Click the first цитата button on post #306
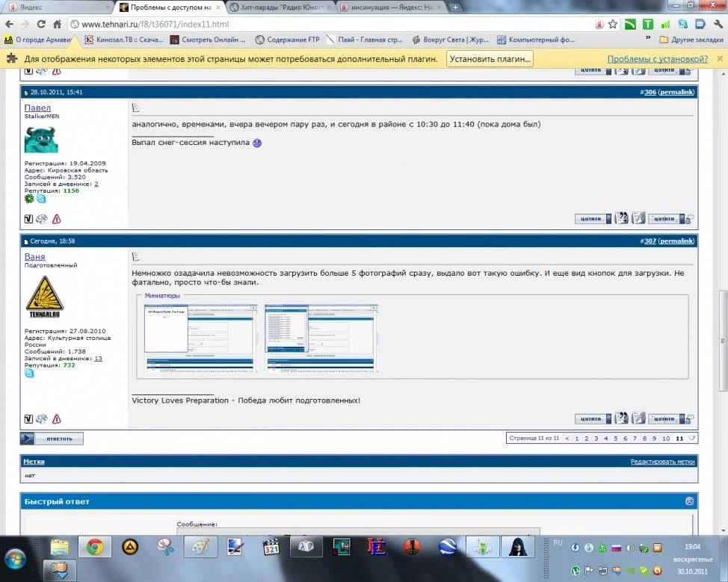This screenshot has width=728, height=582. pos(593,219)
